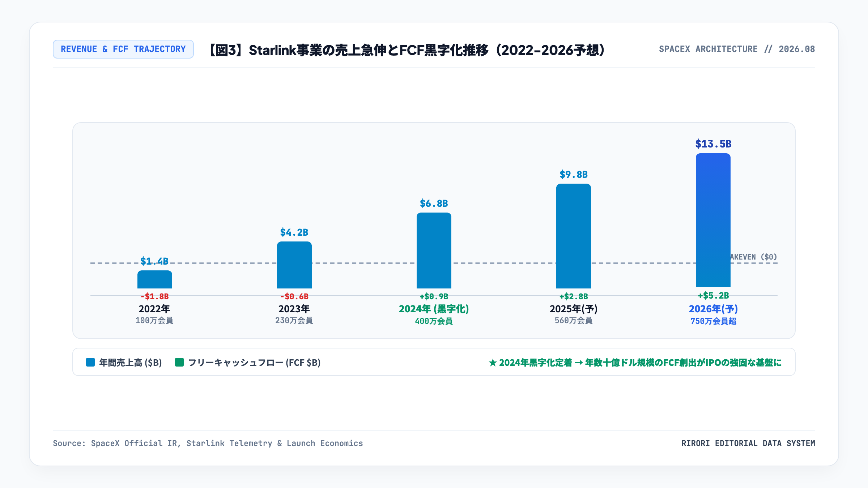Click the 2026 forecast revenue bar
This screenshot has width=868, height=488.
pos(713,220)
